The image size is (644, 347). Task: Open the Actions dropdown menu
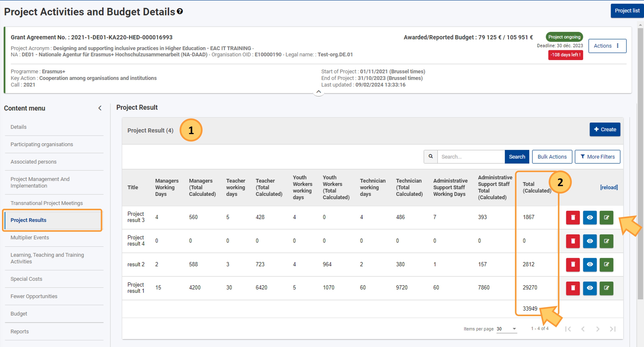[x=607, y=46]
